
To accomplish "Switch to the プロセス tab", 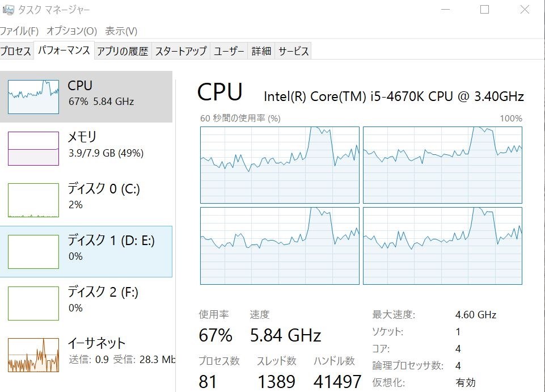I will tap(16, 51).
